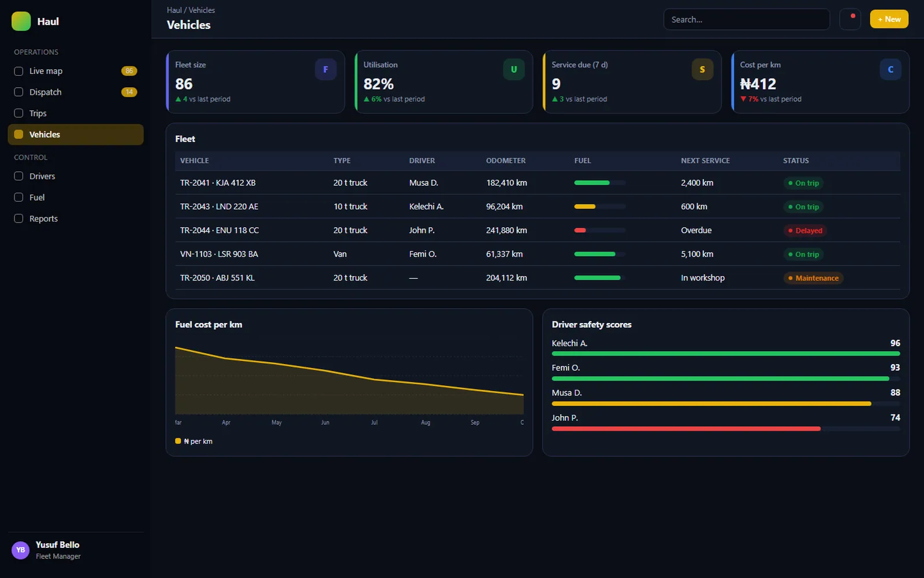Click the Reports sidebar icon
Screen dimensions: 924x578
click(18, 218)
